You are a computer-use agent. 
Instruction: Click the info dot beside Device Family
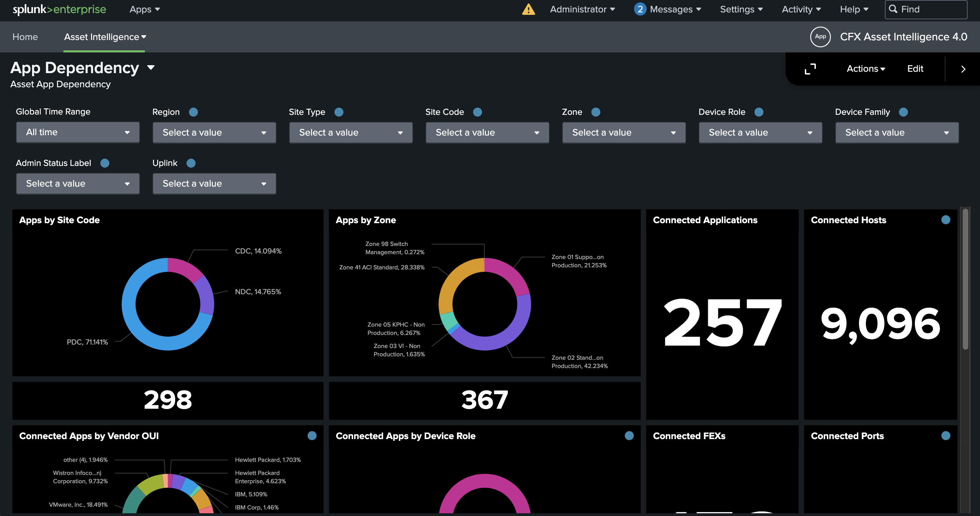(x=903, y=112)
